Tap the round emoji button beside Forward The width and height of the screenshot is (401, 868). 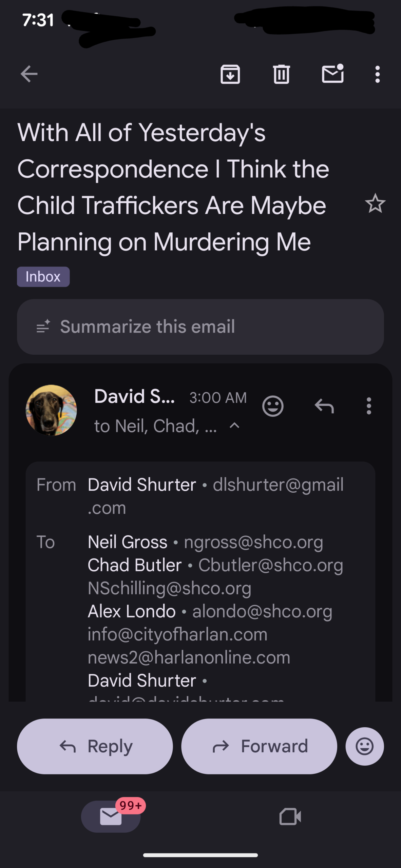364,746
